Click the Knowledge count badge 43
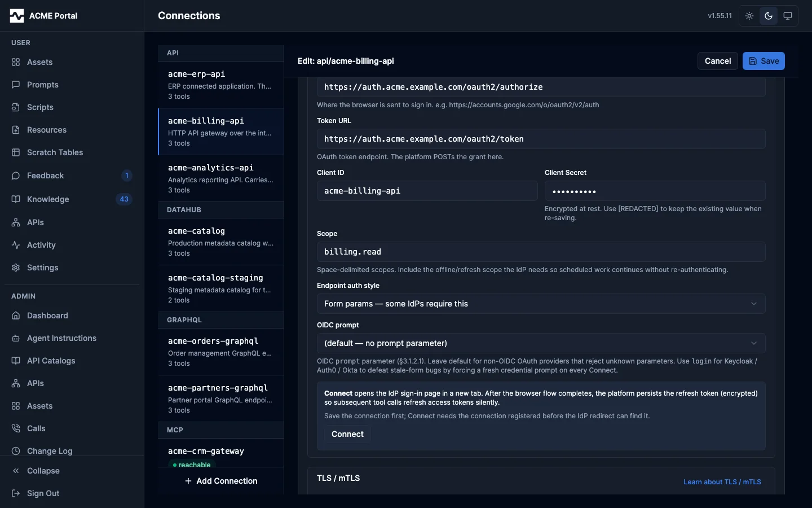 pyautogui.click(x=124, y=199)
